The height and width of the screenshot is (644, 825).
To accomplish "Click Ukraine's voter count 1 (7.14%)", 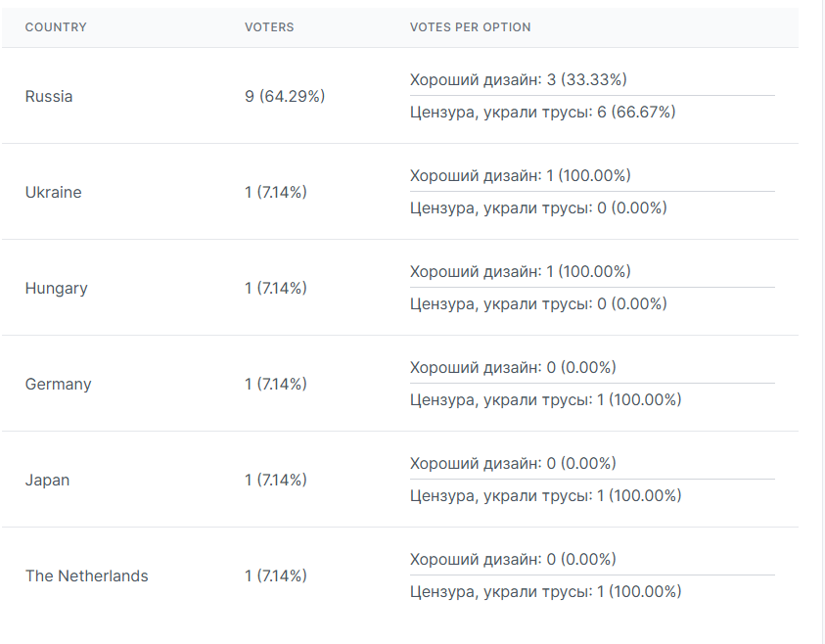I will 276,193.
